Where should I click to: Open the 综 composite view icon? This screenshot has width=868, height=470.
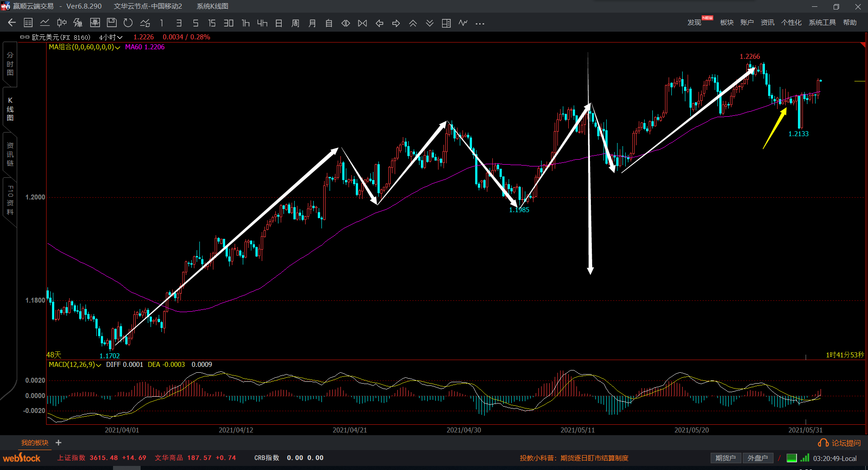[78, 23]
